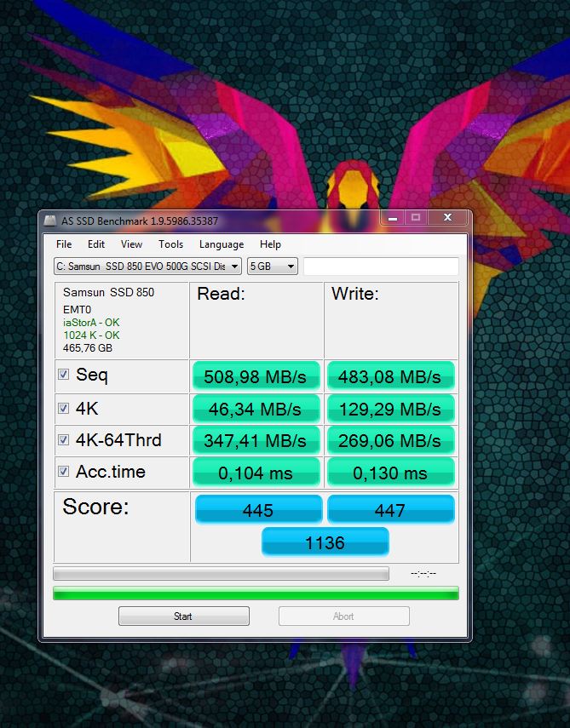Click the green overall progress bar
570x728 pixels.
coord(256,593)
